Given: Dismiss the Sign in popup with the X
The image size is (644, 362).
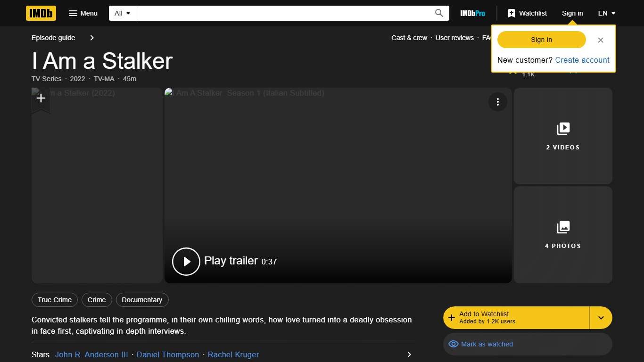Looking at the screenshot, I should (x=600, y=40).
